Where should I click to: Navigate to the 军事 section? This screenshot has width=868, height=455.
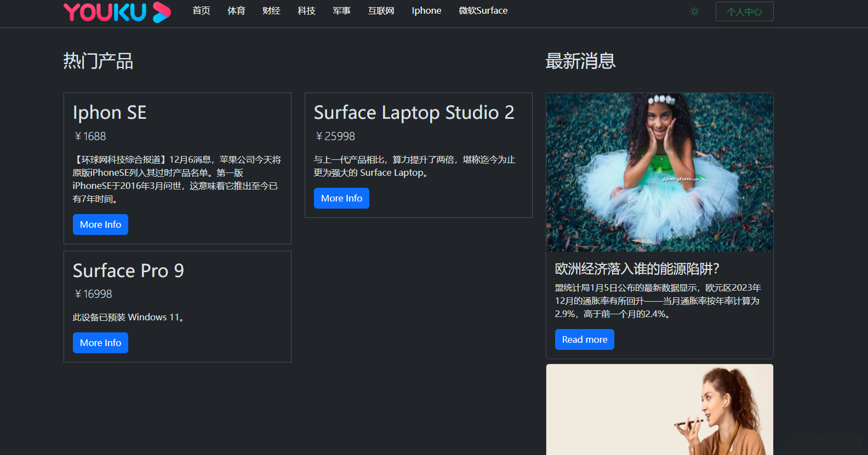tap(341, 11)
